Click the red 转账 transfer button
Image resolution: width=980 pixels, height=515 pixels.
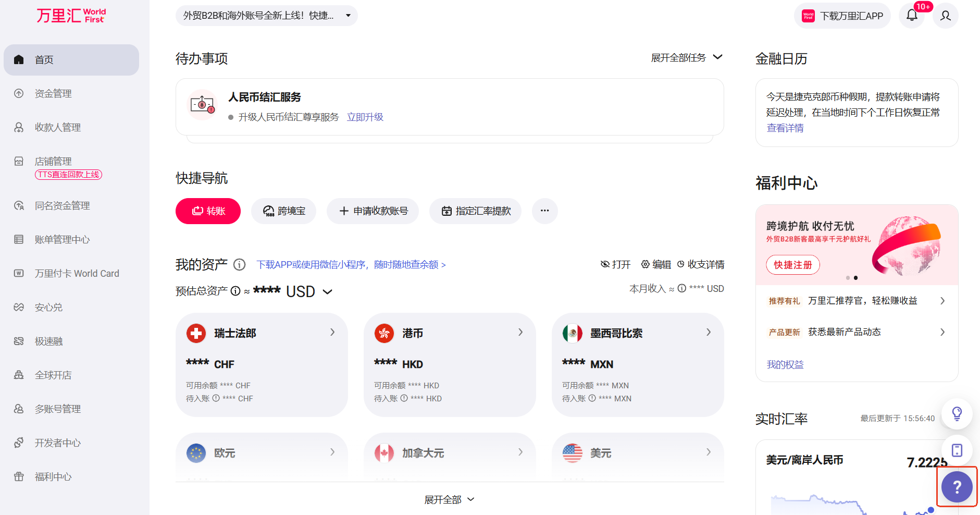(x=208, y=211)
